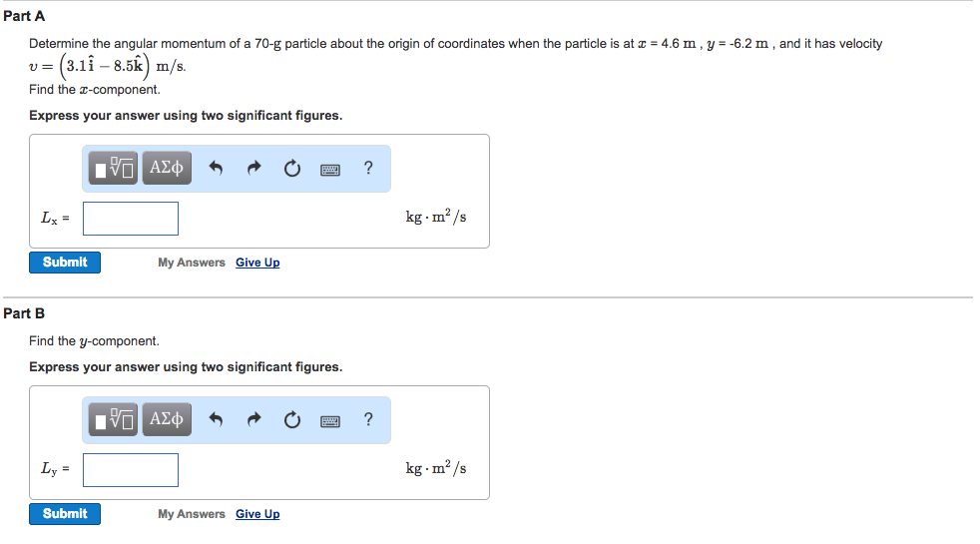Click undo arrow in Part A toolbar
Screen dimensions: 980x544
point(215,169)
